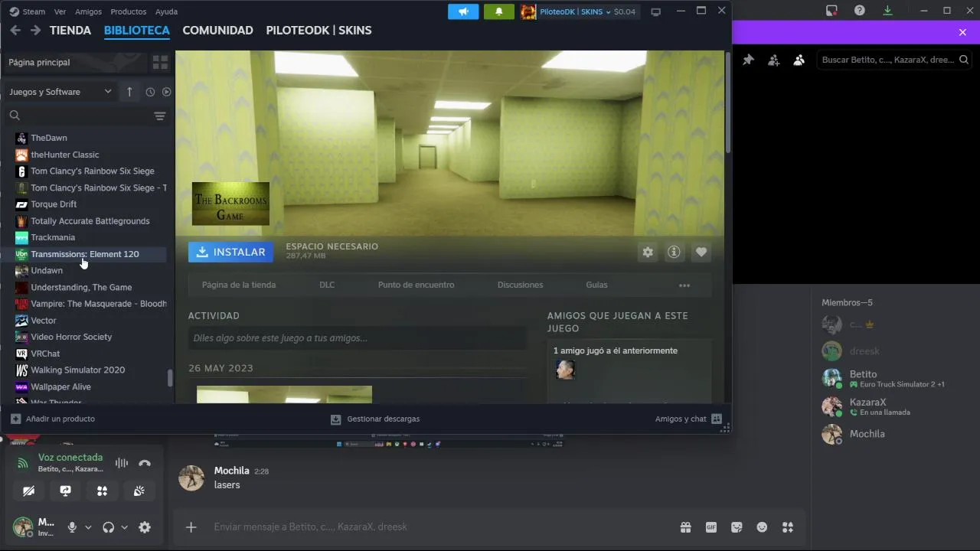Screen dimensions: 980x551
Task: Sort library by recent activity clock
Action: [150, 92]
